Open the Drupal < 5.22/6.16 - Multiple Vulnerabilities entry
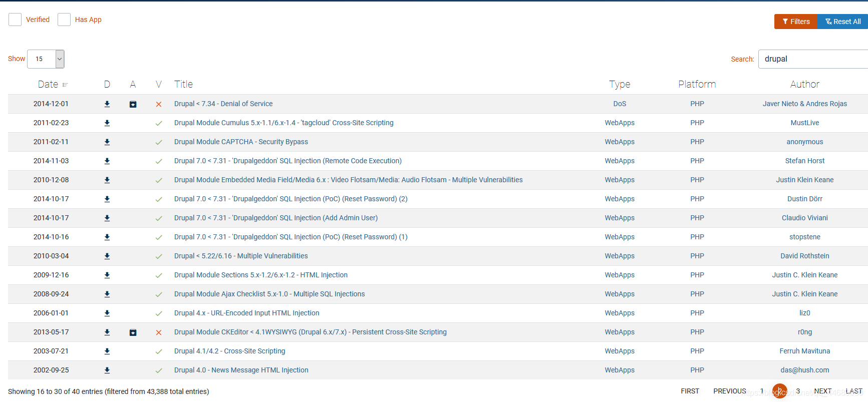This screenshot has height=402, width=868. (x=241, y=256)
